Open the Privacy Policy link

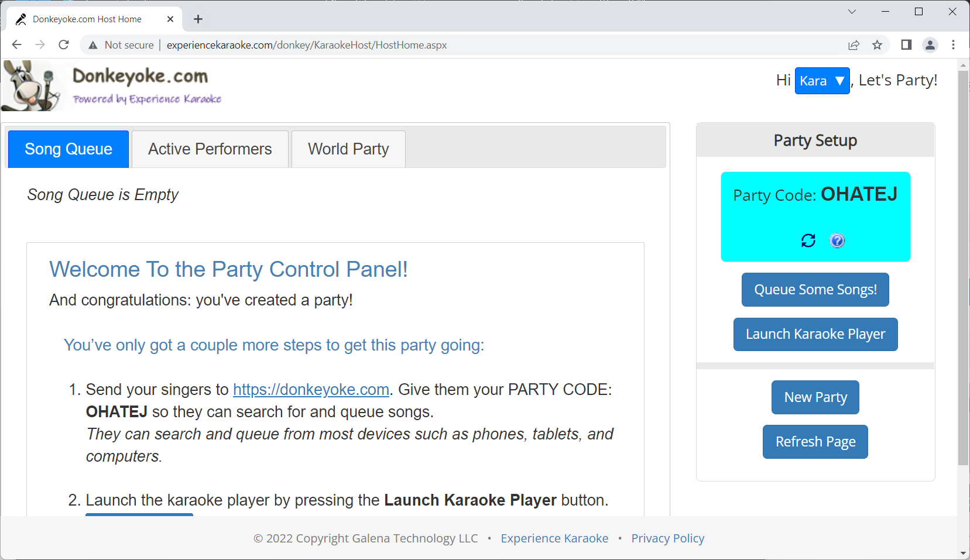[667, 538]
